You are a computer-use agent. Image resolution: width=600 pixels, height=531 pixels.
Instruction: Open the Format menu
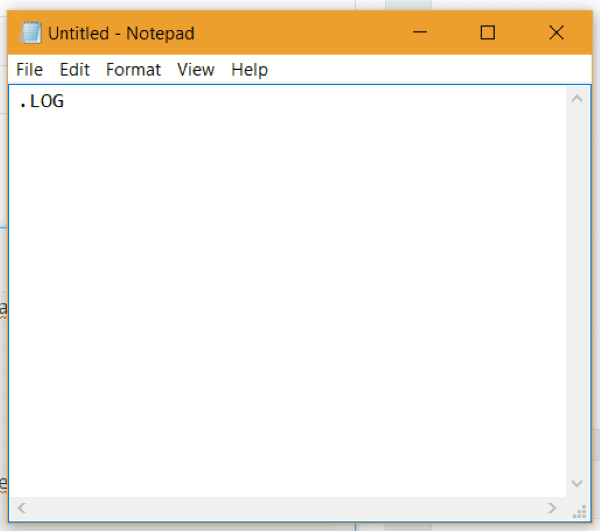click(133, 69)
